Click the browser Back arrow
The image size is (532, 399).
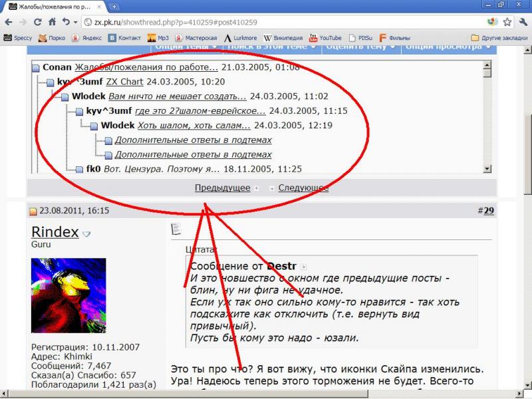[8, 22]
